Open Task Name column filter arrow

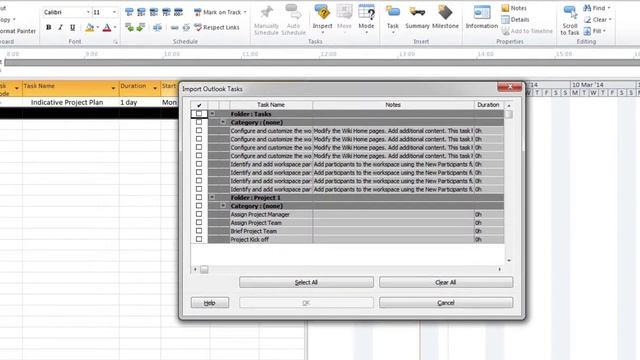(x=113, y=88)
